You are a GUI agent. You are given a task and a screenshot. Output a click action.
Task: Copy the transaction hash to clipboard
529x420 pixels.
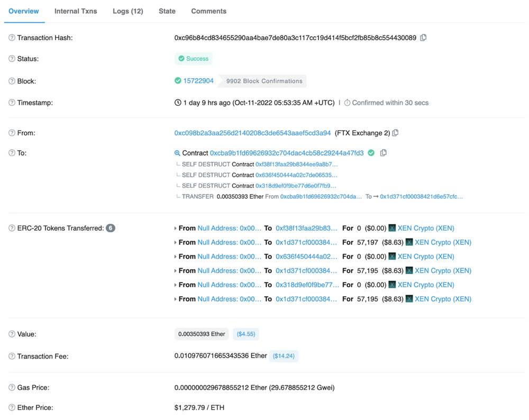point(423,38)
